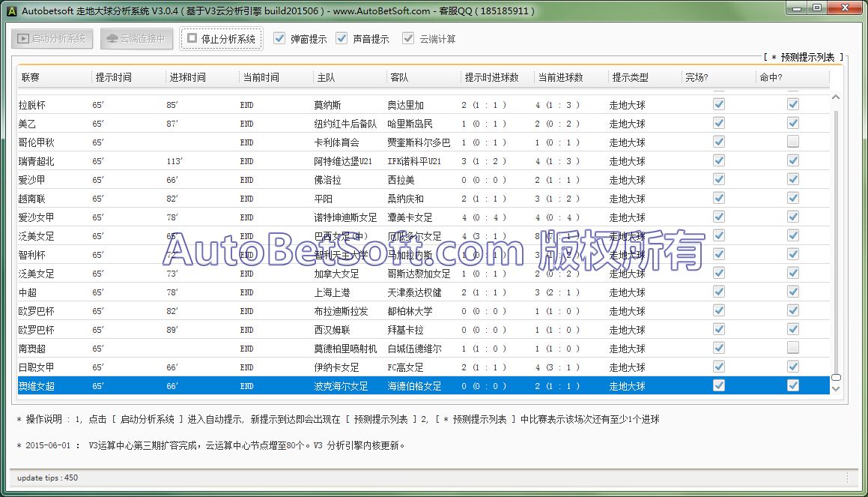Close the Autobetsoft window

(x=846, y=8)
